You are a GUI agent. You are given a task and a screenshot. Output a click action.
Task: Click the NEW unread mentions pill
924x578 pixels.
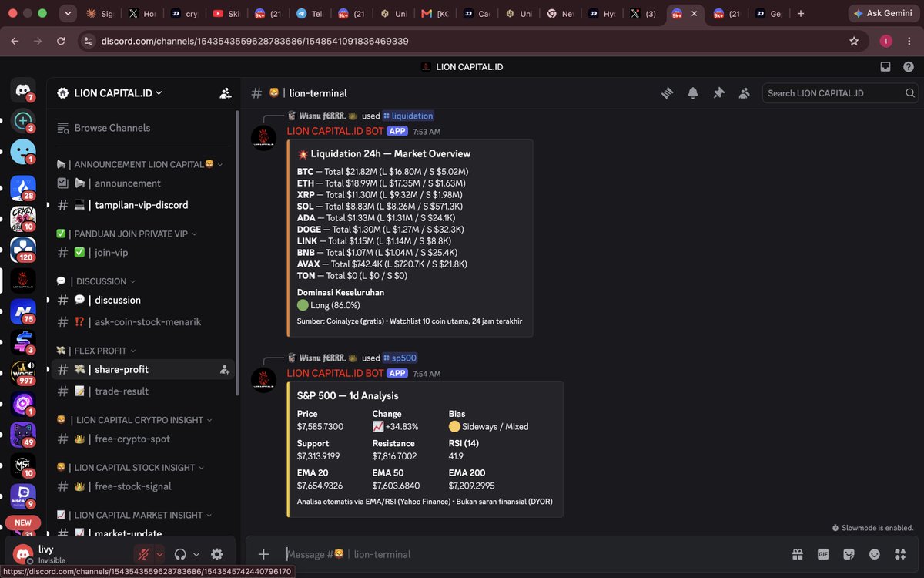click(x=23, y=523)
